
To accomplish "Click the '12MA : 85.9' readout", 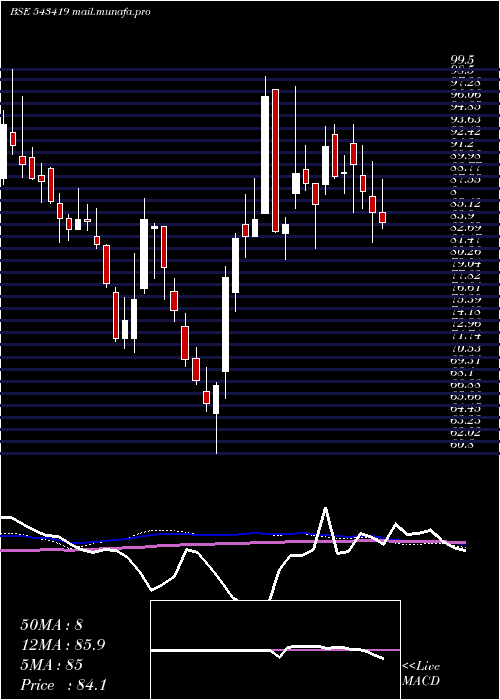I will point(63,645).
